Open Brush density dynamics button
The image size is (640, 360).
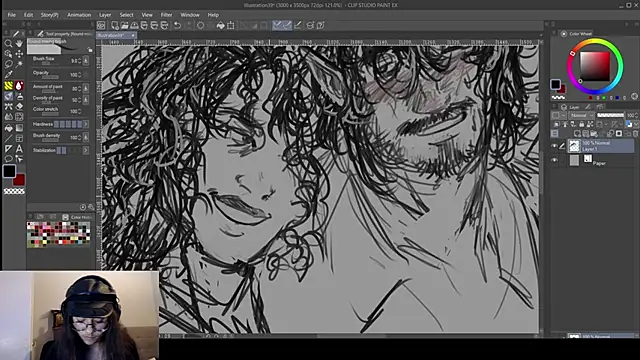(x=86, y=138)
